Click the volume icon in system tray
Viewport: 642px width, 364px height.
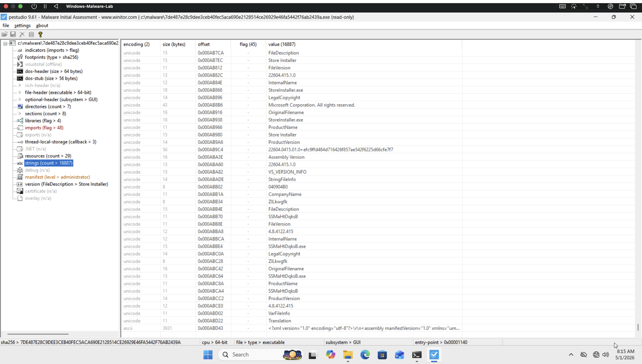pyautogui.click(x=605, y=354)
